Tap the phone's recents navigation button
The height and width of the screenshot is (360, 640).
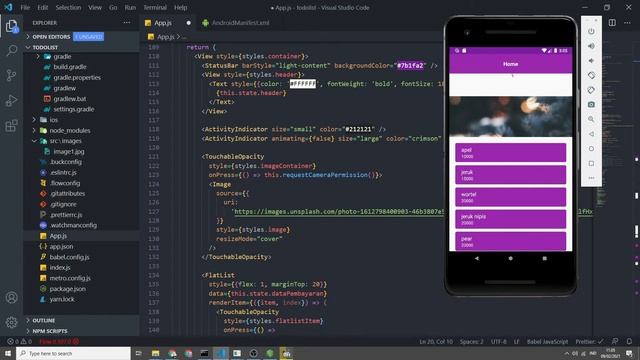click(x=544, y=258)
